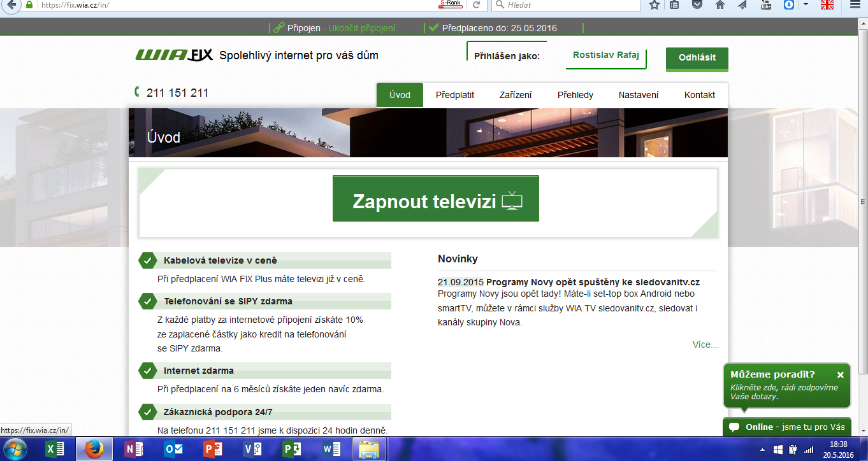Click the page scrollbar down arrow
868x461 pixels.
(862, 430)
